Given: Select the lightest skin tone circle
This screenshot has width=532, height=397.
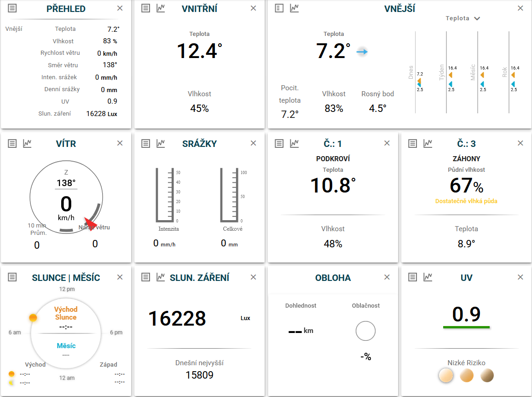Looking at the screenshot, I should pyautogui.click(x=446, y=376).
